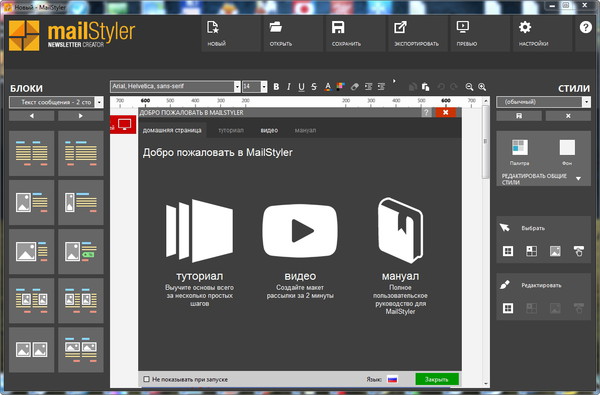This screenshot has width=600, height=395.
Task: Click the green Закрыть button
Action: [437, 379]
